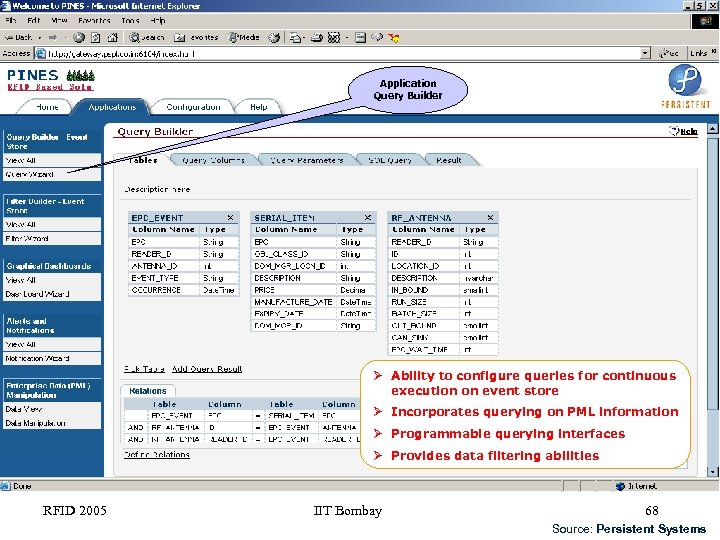Switch to the Configuration navigation tab
The height and width of the screenshot is (540, 720).
coord(193,107)
